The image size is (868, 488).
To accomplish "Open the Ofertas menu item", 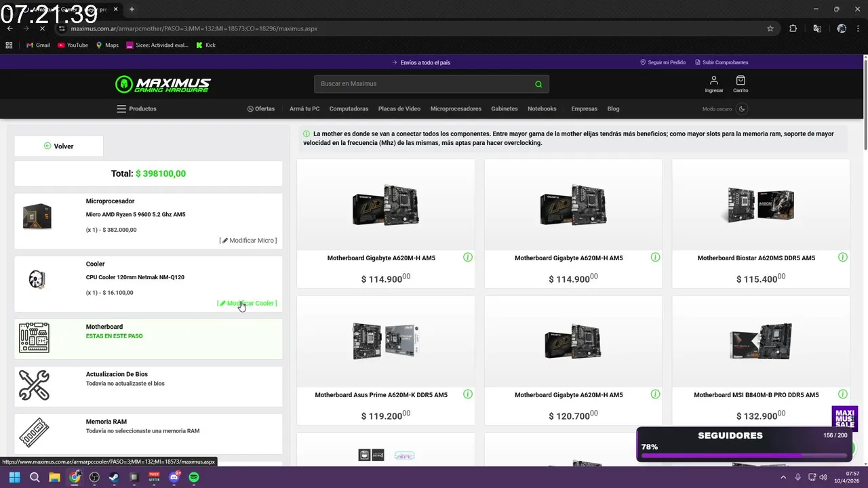I will (x=261, y=108).
